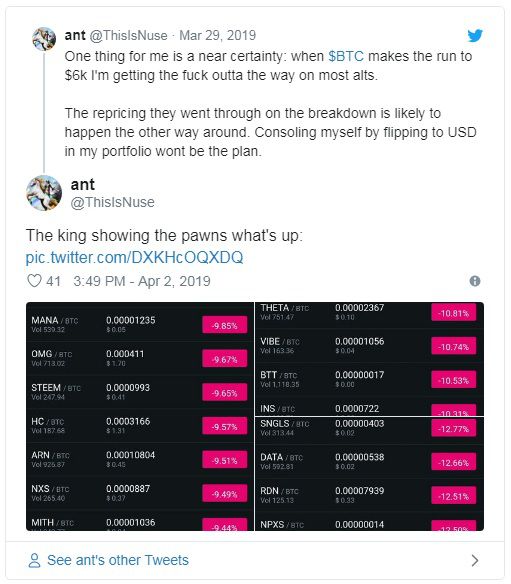This screenshot has height=584, width=511.
Task: Click the Mar 29, 2019 date link
Action: click(218, 35)
